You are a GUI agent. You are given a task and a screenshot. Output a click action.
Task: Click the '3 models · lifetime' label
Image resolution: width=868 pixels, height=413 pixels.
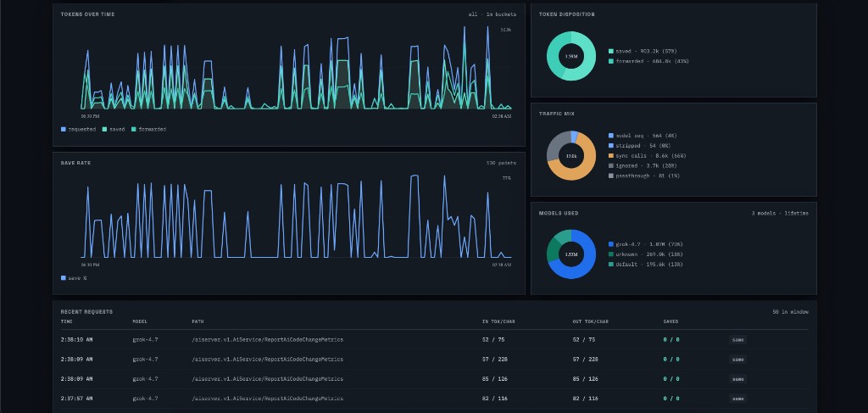click(x=780, y=213)
